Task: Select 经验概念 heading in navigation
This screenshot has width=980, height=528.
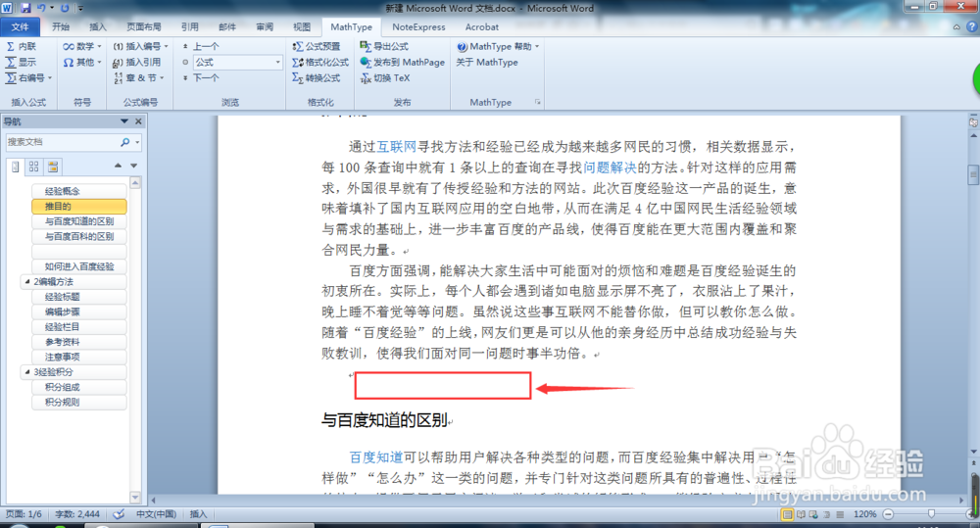Action: 78,191
